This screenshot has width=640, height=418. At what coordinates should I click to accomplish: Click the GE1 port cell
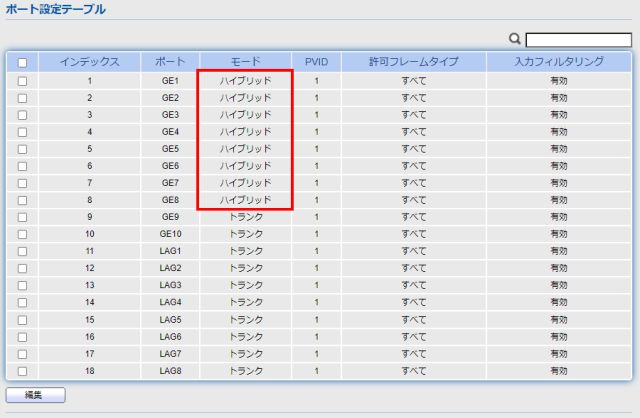[170, 81]
